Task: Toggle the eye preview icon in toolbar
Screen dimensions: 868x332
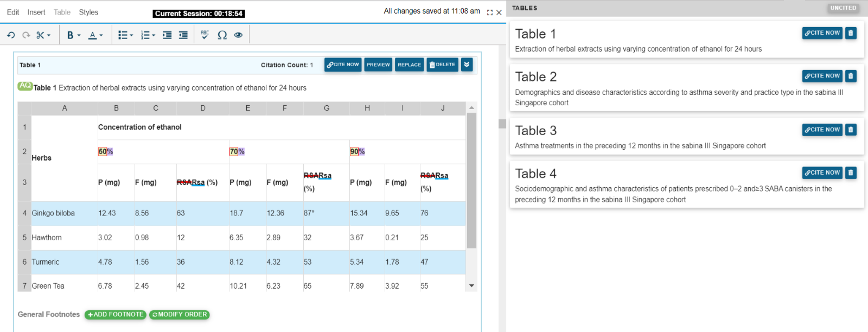Action: click(238, 35)
